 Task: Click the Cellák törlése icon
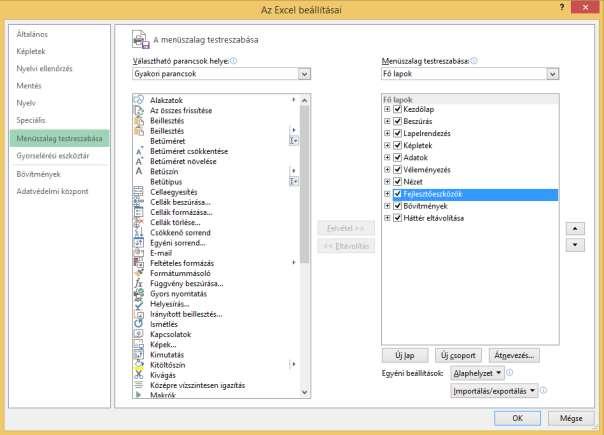(x=138, y=222)
